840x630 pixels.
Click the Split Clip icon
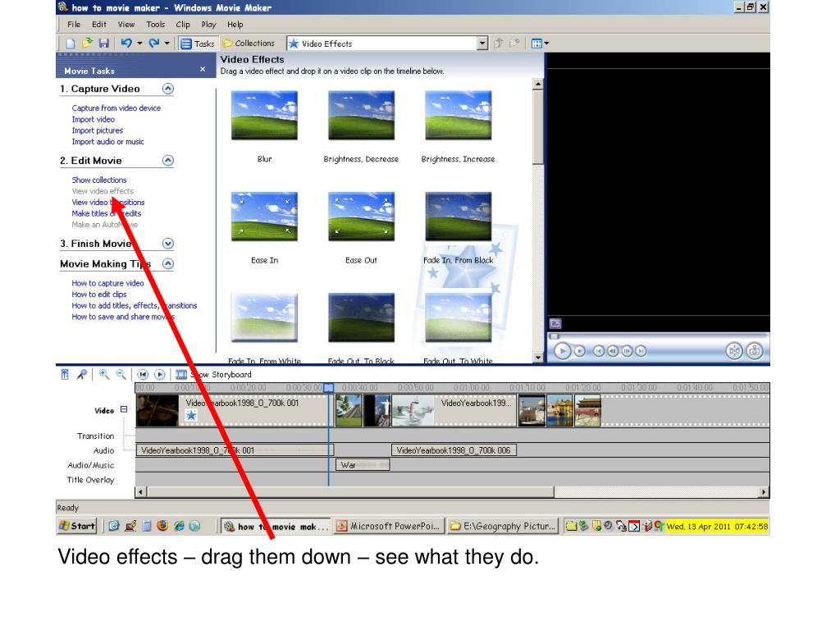tap(734, 351)
